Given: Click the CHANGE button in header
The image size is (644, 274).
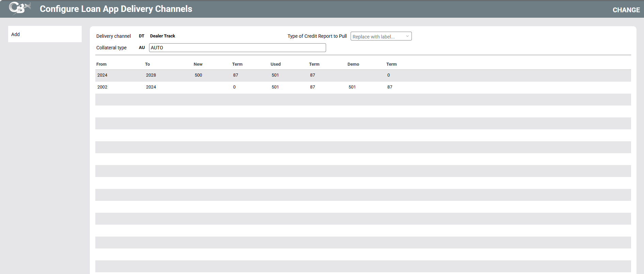Looking at the screenshot, I should (x=626, y=10).
